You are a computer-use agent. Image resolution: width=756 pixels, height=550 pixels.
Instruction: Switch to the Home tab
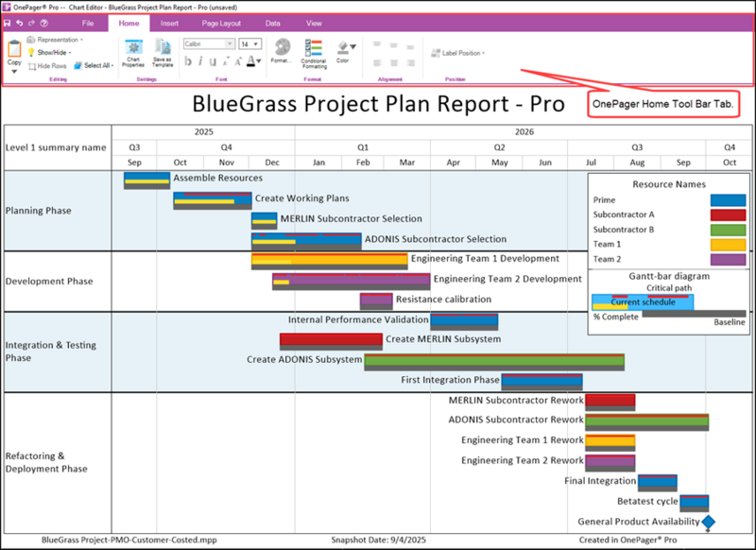click(129, 23)
